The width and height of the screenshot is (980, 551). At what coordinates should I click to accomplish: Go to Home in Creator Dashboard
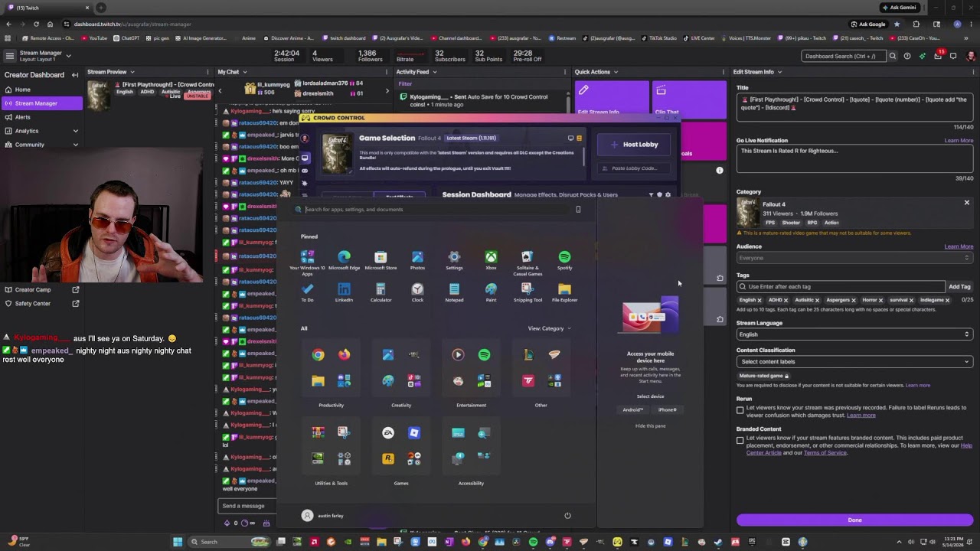(x=41, y=90)
